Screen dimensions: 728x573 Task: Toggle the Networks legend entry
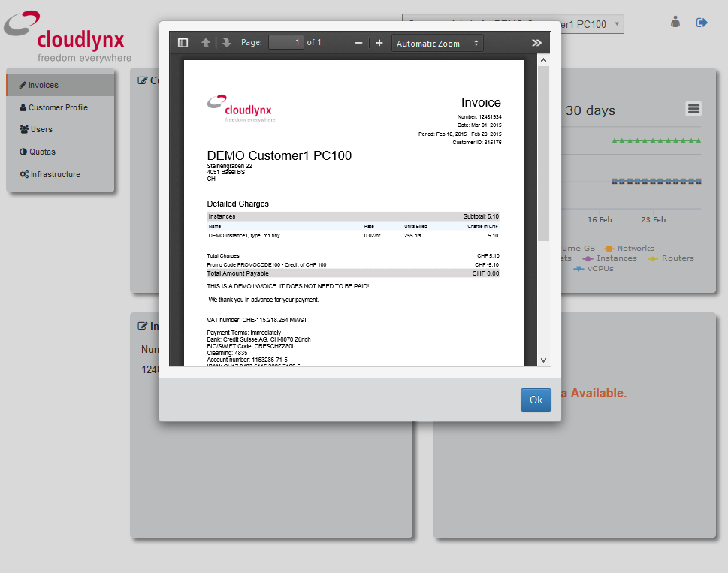tap(629, 249)
